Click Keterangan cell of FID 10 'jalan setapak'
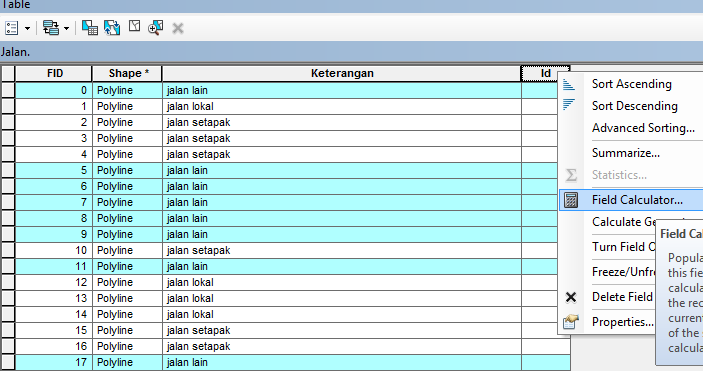This screenshot has width=703, height=371. 342,250
